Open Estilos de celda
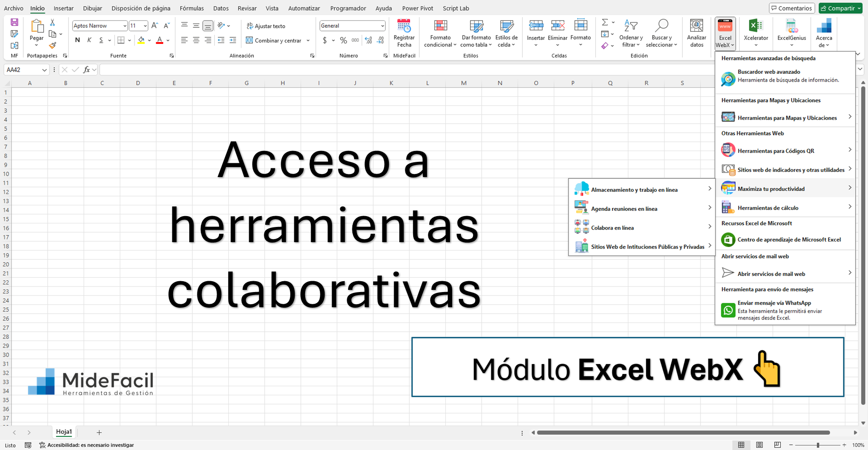Screen dimensions: 868x450 coord(506,33)
